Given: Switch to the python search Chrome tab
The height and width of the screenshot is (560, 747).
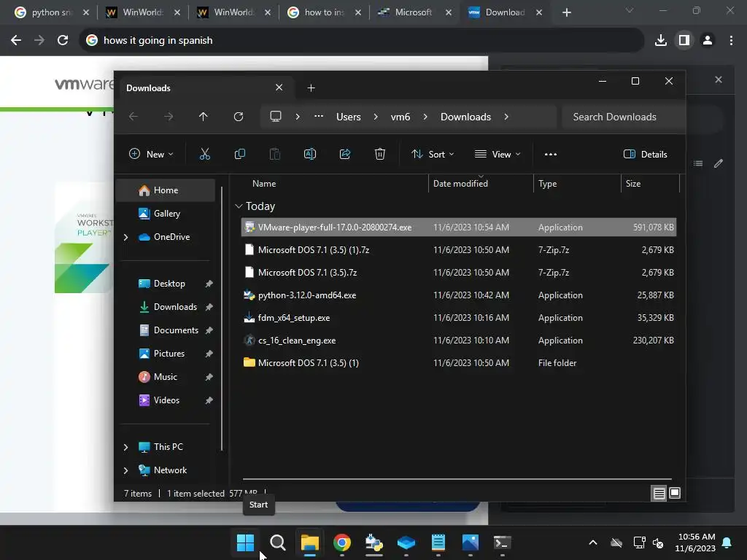Looking at the screenshot, I should pyautogui.click(x=52, y=12).
